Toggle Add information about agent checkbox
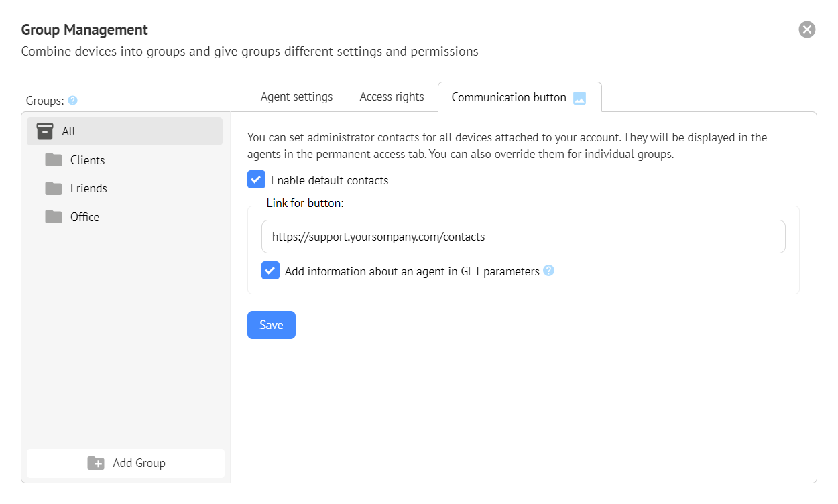 tap(270, 271)
